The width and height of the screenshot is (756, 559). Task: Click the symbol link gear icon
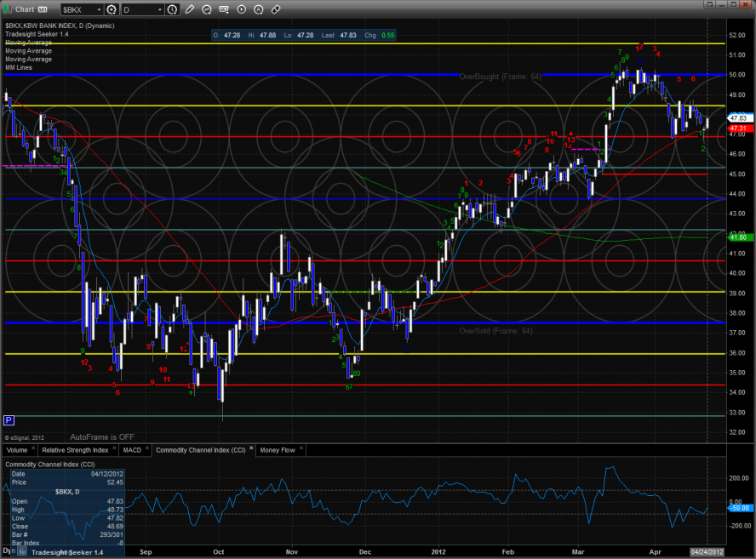[x=111, y=9]
